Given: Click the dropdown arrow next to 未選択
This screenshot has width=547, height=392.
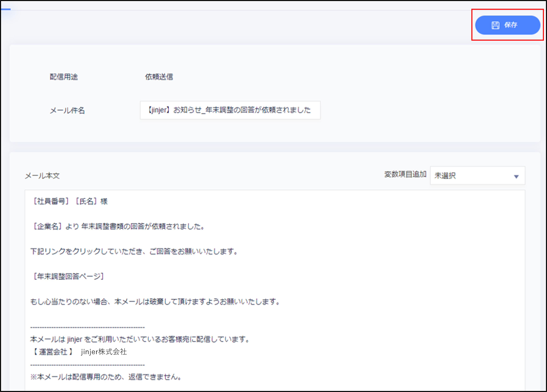Looking at the screenshot, I should [x=516, y=176].
